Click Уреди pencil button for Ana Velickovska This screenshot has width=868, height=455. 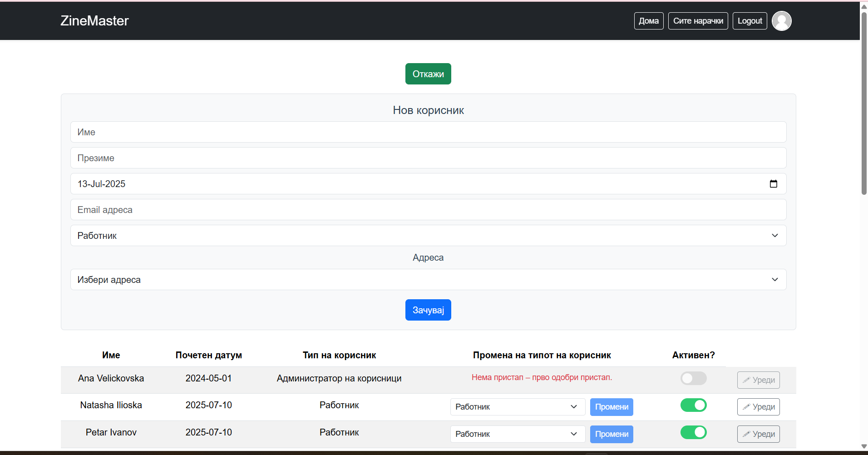pos(758,380)
